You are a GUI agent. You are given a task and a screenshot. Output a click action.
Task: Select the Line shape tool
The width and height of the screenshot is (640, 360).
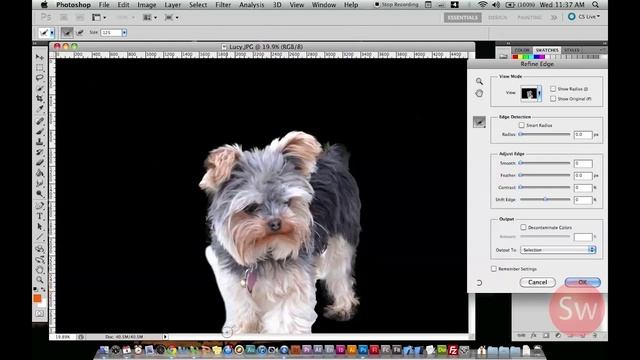click(40, 237)
